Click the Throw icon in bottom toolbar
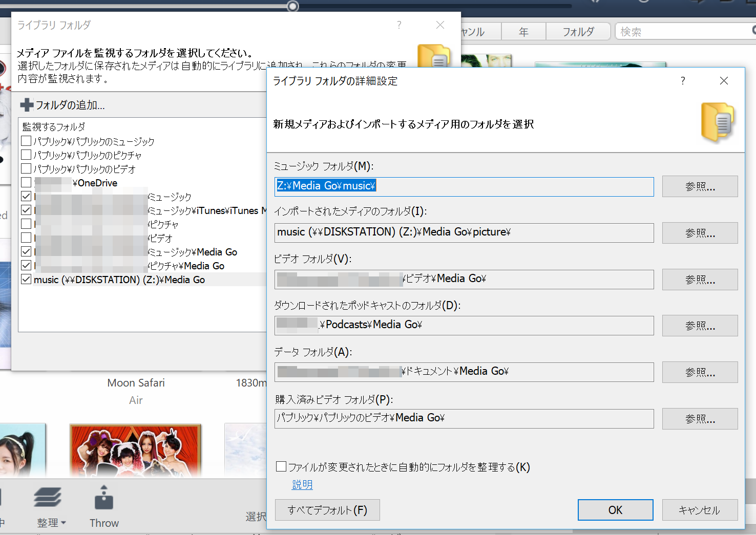This screenshot has width=756, height=535. click(104, 498)
